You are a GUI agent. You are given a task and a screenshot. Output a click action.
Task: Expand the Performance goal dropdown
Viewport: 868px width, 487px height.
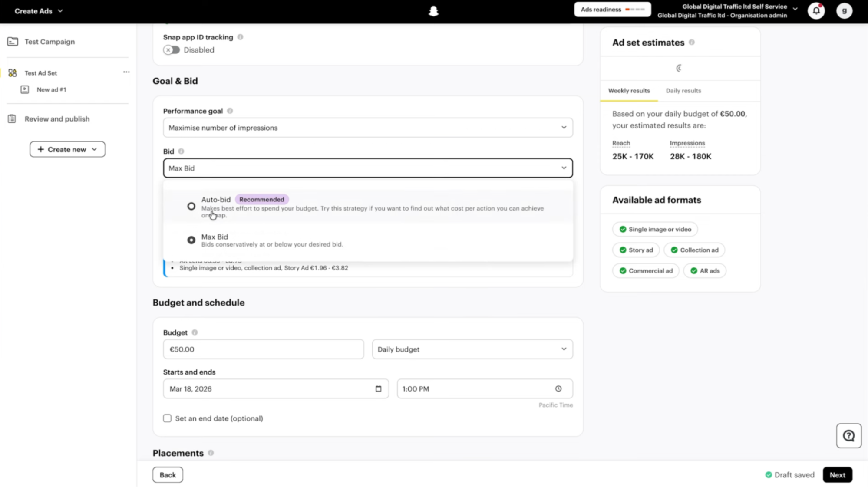(x=368, y=128)
